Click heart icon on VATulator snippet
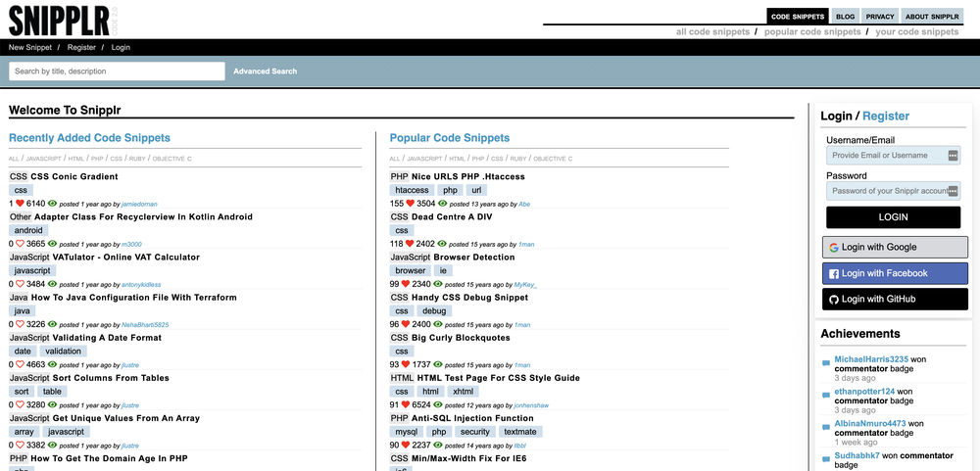Viewport: 980px width, 471px height. point(20,284)
